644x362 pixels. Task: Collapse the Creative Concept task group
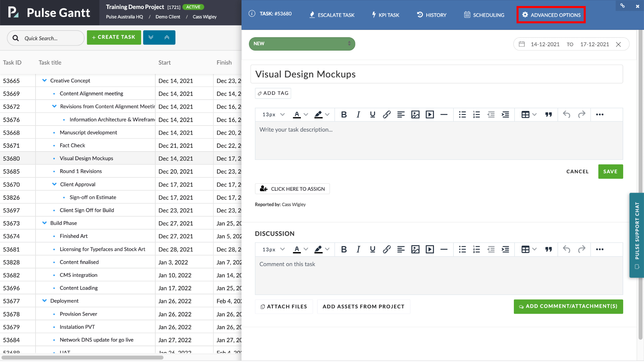coord(44,80)
